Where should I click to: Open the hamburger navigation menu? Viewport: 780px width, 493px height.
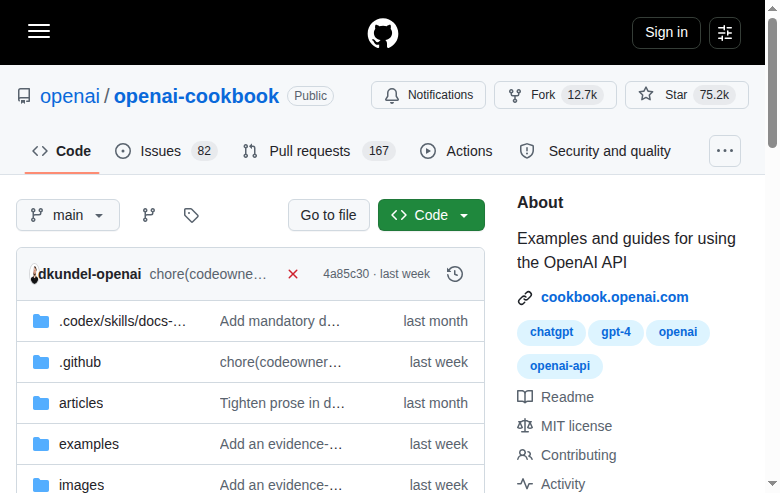tap(39, 31)
